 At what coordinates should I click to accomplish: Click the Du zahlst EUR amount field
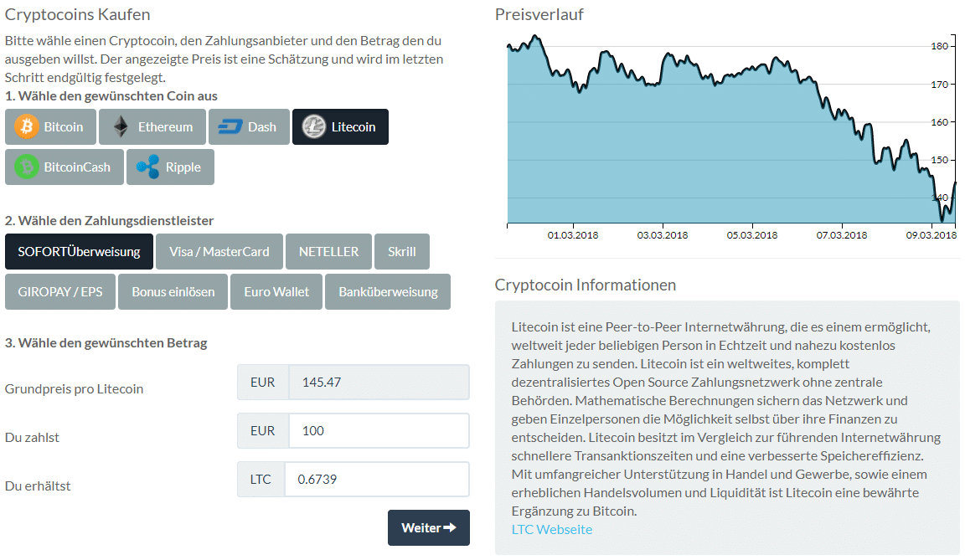[x=379, y=430]
